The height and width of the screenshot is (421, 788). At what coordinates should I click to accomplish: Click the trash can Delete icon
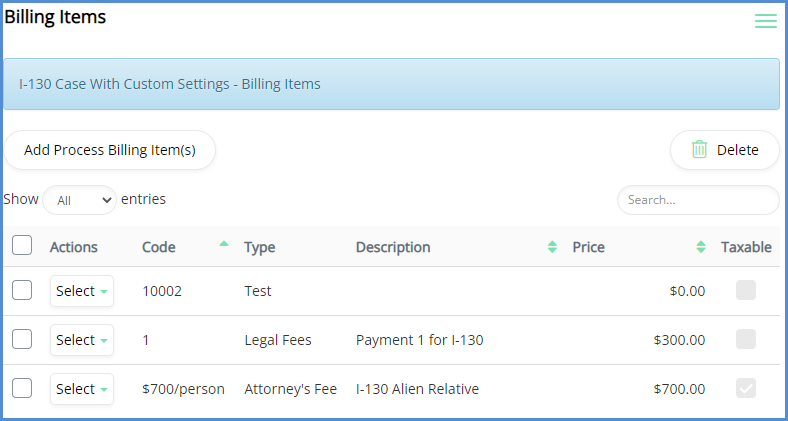pos(700,150)
